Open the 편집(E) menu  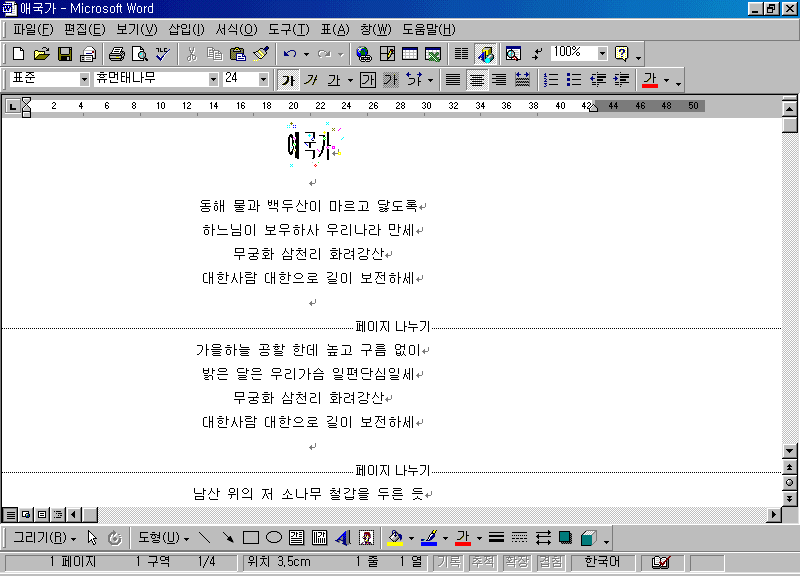tap(85, 30)
